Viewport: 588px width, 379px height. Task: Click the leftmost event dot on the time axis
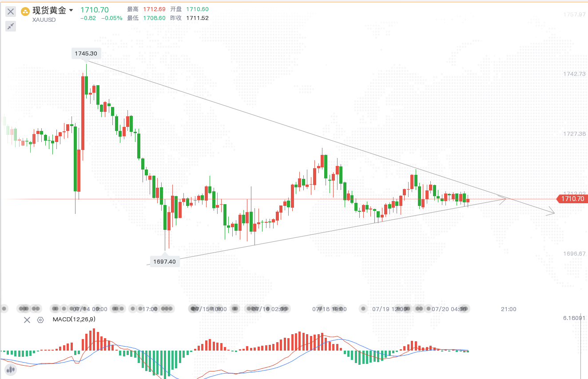pos(4,308)
